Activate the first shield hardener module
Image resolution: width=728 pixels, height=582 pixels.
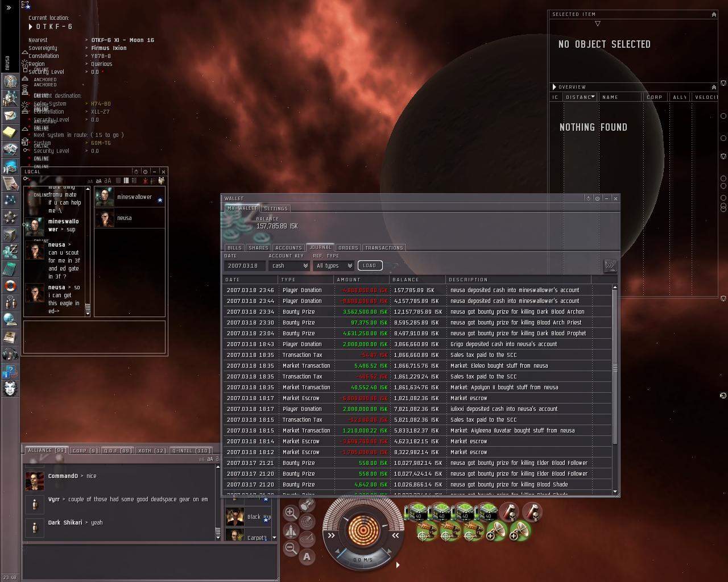coord(418,513)
